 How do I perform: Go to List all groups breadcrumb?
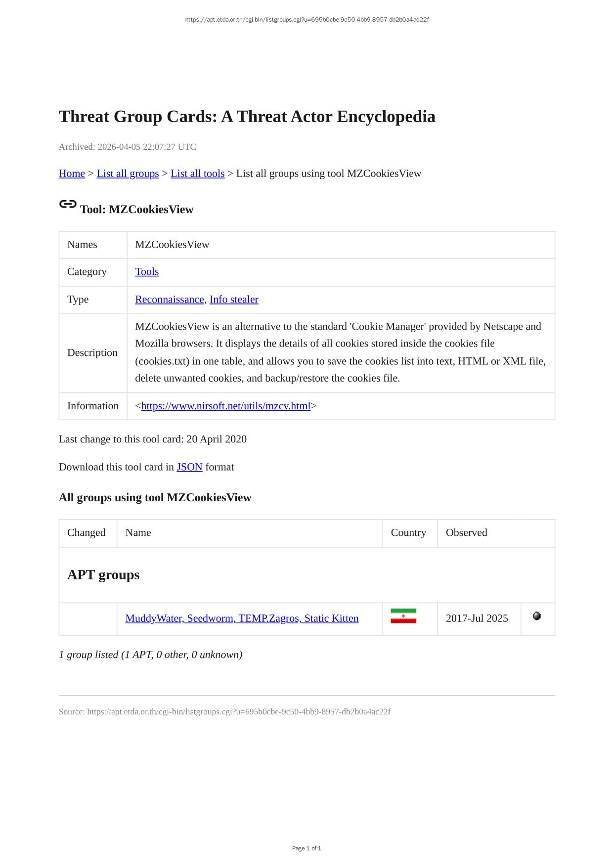(x=128, y=174)
